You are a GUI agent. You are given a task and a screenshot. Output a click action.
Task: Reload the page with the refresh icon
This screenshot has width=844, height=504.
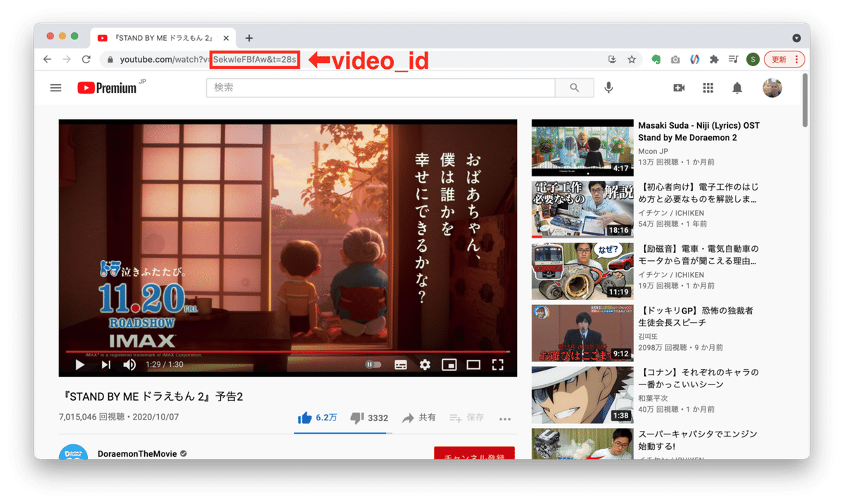click(x=86, y=59)
